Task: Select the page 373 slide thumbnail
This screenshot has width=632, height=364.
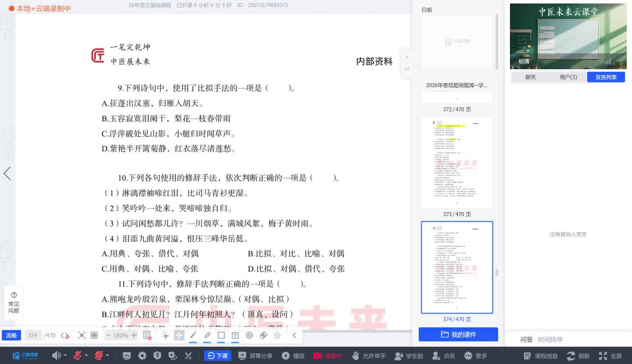Action: (457, 162)
